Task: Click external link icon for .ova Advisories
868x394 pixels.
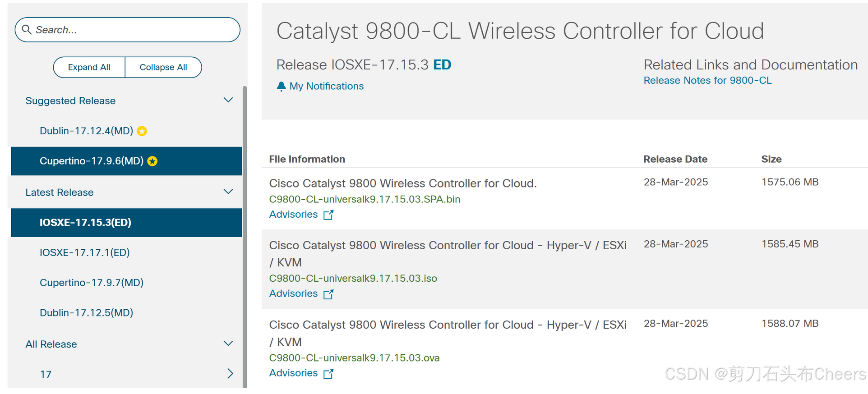Action: (x=328, y=374)
